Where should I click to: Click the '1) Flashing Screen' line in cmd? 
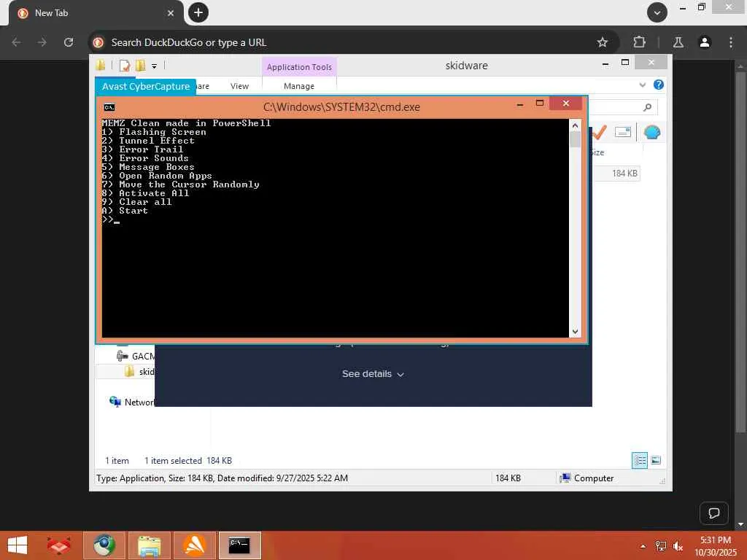pos(154,132)
